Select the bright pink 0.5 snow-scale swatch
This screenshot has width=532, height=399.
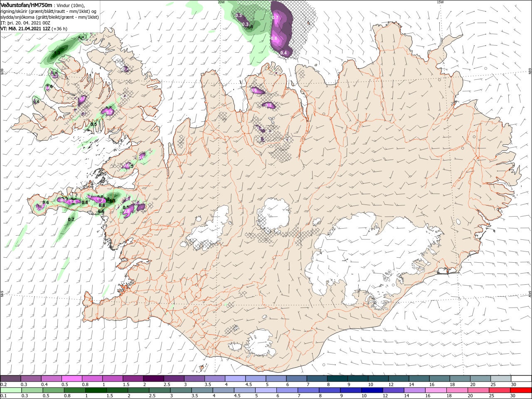tap(71, 379)
